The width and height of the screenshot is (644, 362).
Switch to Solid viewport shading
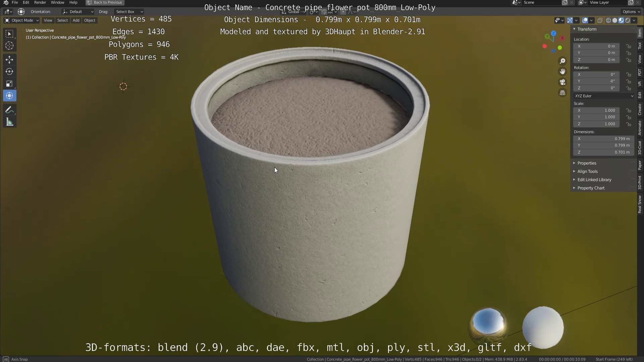615,20
